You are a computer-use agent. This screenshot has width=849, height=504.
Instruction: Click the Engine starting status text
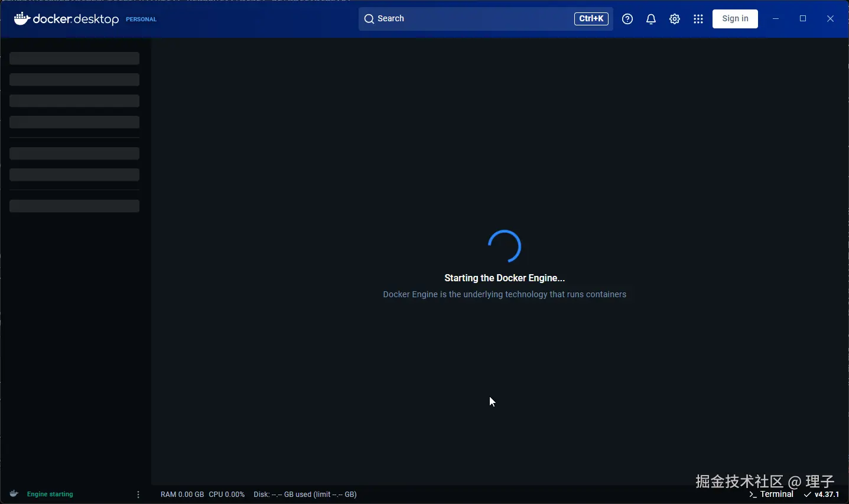click(x=50, y=495)
